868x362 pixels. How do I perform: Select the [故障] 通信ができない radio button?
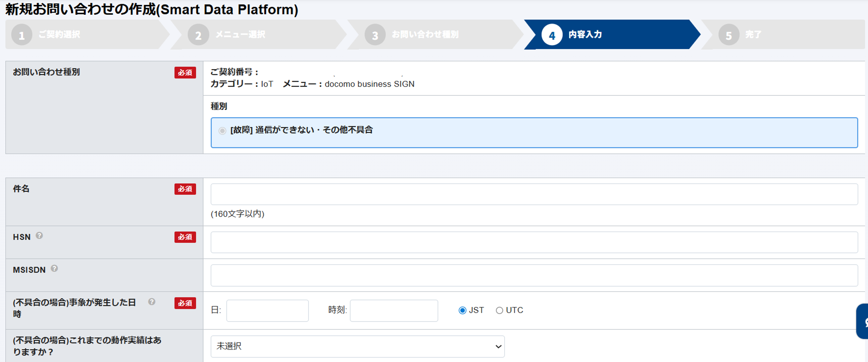(222, 130)
